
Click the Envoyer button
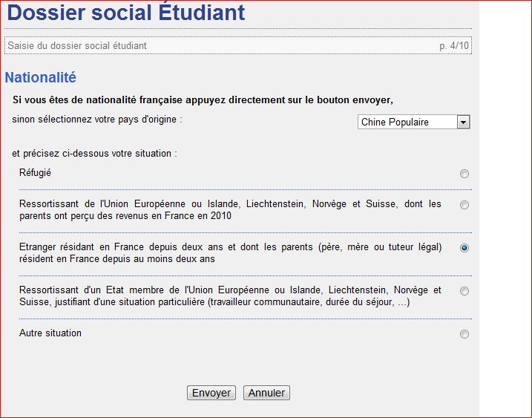pyautogui.click(x=211, y=393)
